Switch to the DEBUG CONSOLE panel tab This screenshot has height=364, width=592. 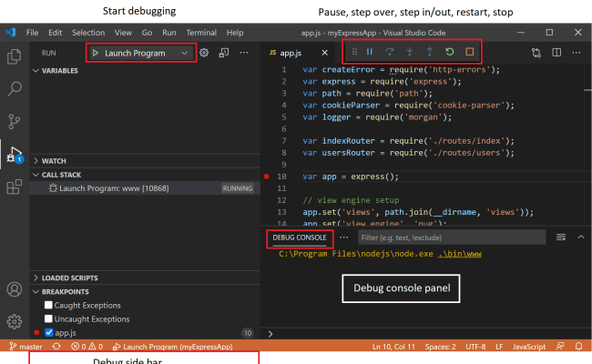click(300, 238)
